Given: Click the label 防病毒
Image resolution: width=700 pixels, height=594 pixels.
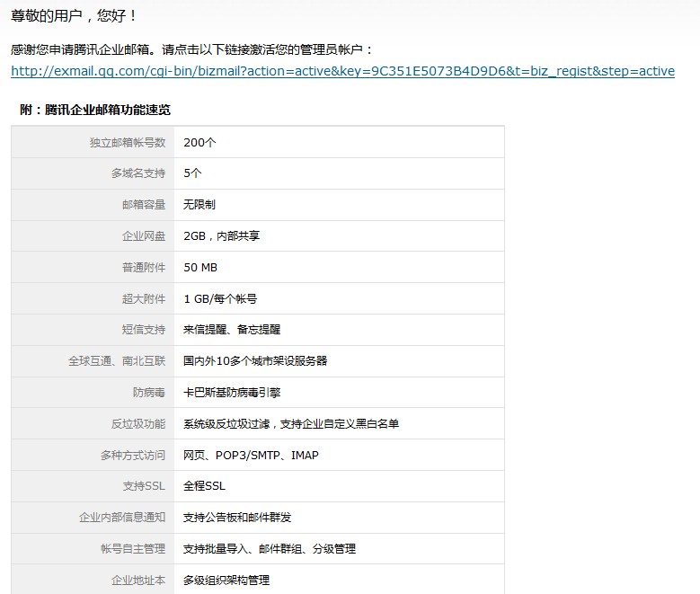Looking at the screenshot, I should [149, 393].
